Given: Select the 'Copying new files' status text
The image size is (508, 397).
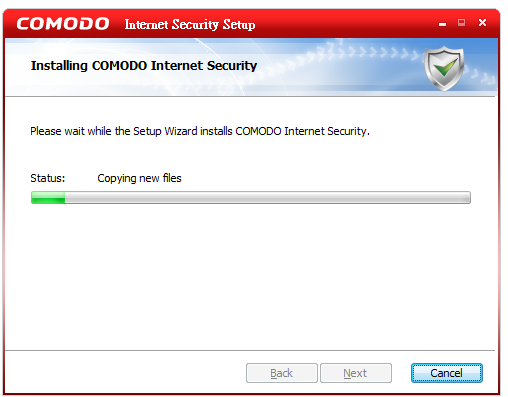Looking at the screenshot, I should click(139, 178).
